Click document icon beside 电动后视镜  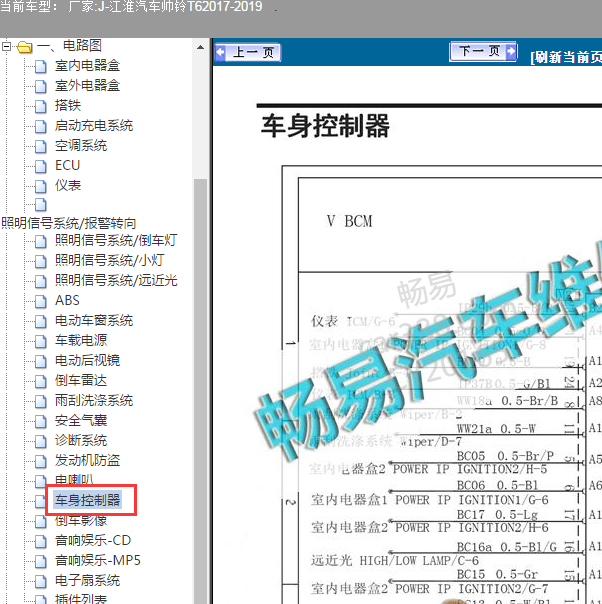[x=41, y=361]
